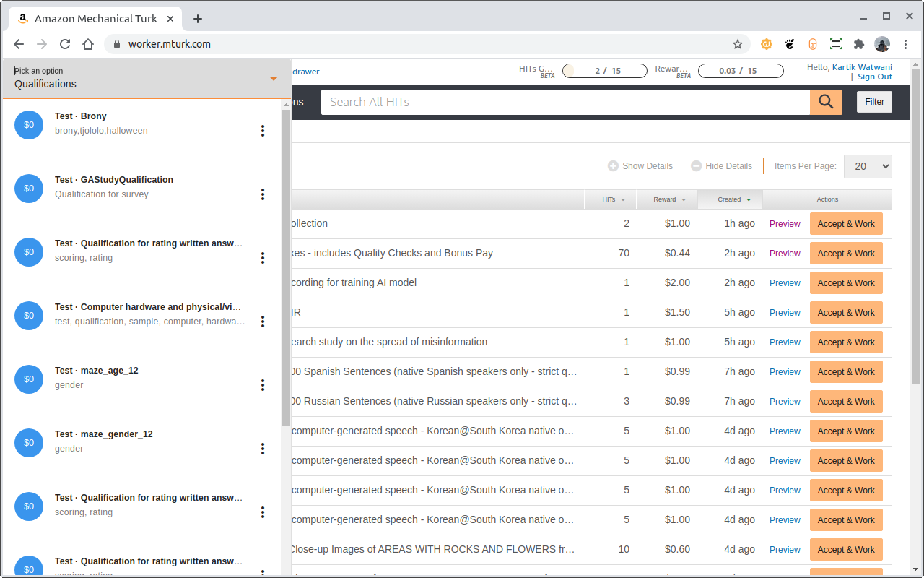The height and width of the screenshot is (578, 924).
Task: Click Reward goal 0.03 / 15 progress bar
Action: coord(741,71)
